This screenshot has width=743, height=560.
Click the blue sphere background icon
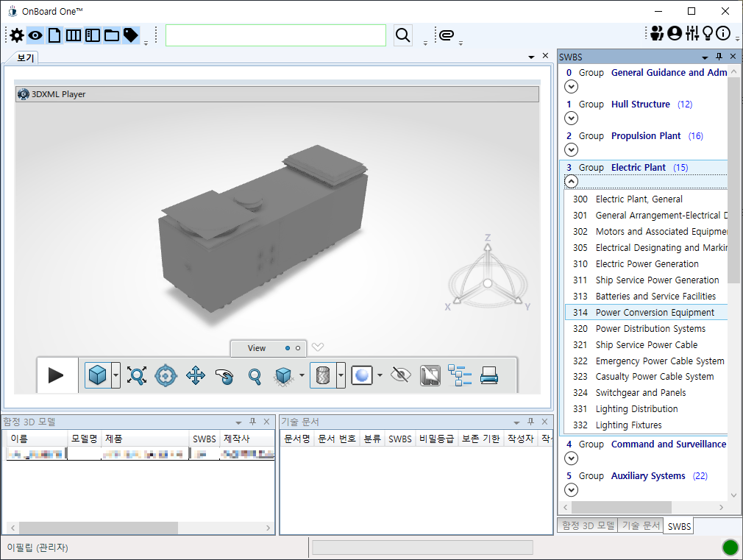coord(362,375)
